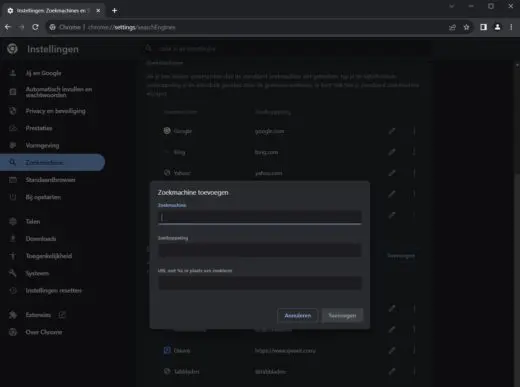Open Prestaties section
Image resolution: width=520 pixels, height=387 pixels.
[x=39, y=128]
